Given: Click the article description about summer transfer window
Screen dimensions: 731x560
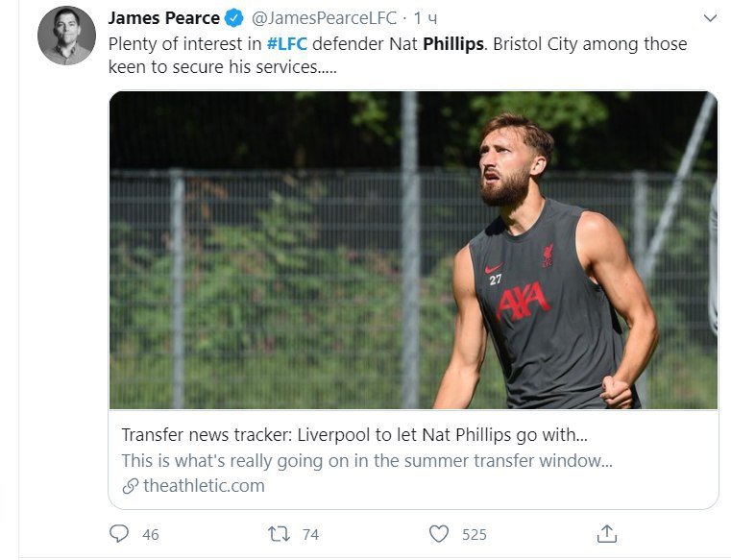Looking at the screenshot, I should [x=367, y=461].
